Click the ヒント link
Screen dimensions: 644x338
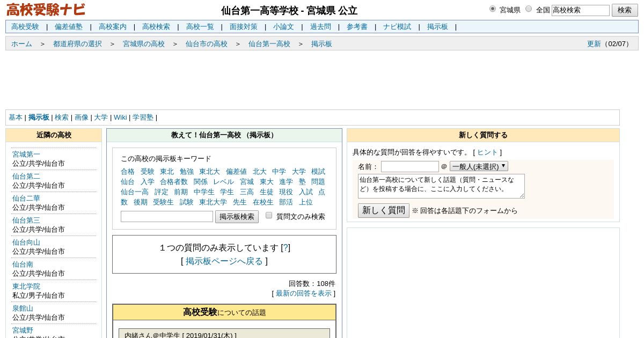click(x=488, y=152)
